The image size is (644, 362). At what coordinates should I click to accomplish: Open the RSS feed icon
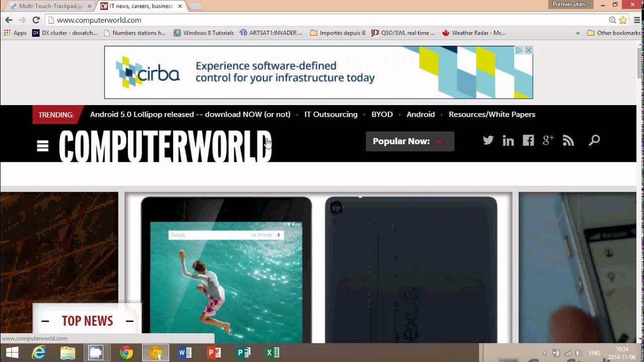pos(569,141)
